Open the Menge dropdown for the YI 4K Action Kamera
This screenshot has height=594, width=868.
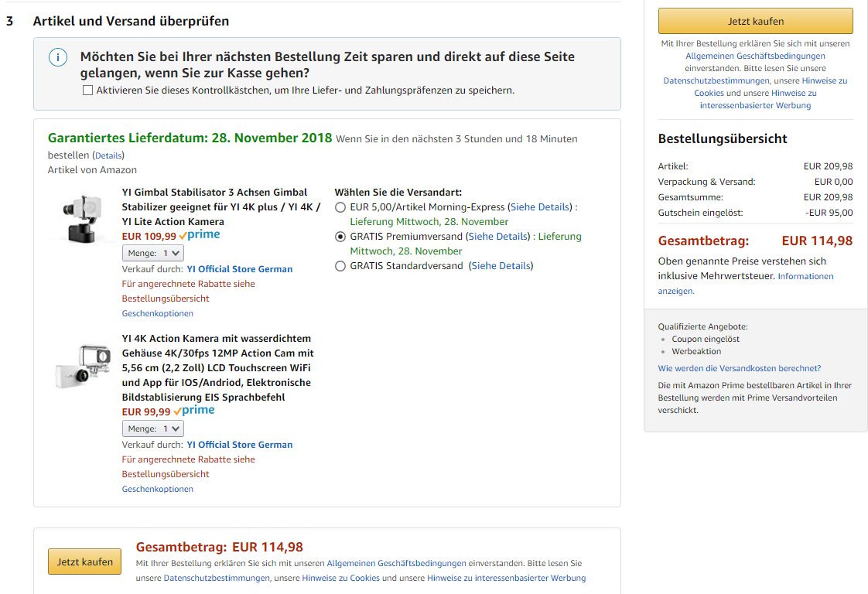click(x=152, y=428)
